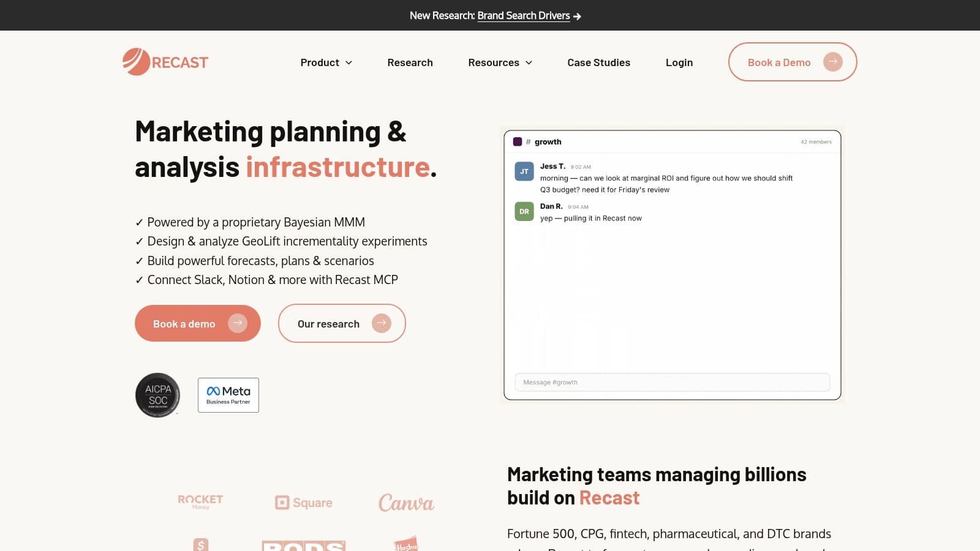This screenshot has height=551, width=980.
Task: Open the Case Studies nav item
Action: click(x=598, y=62)
